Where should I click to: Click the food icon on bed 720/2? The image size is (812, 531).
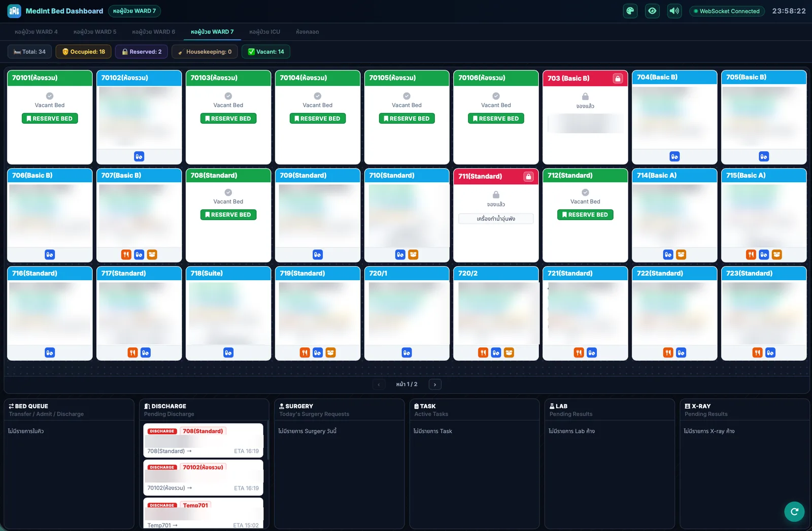click(x=483, y=352)
